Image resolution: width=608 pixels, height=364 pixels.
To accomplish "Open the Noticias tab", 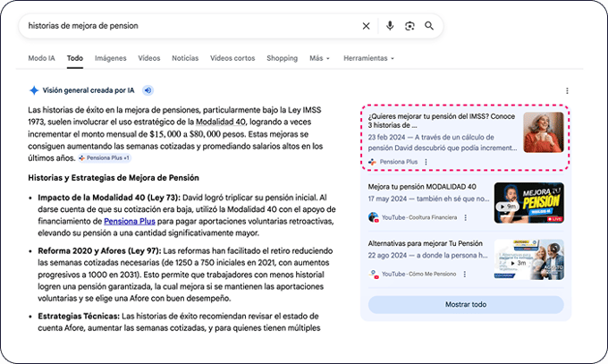I will [185, 58].
